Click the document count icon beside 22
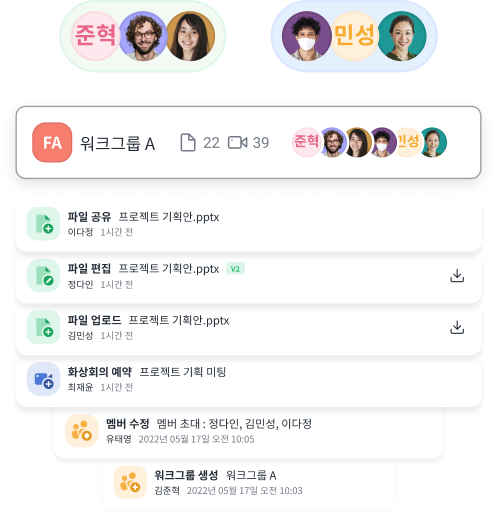 [x=188, y=143]
